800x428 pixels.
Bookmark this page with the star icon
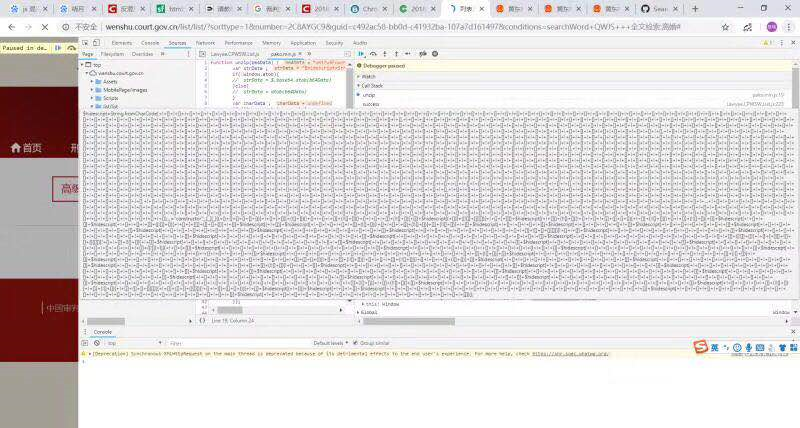725,27
